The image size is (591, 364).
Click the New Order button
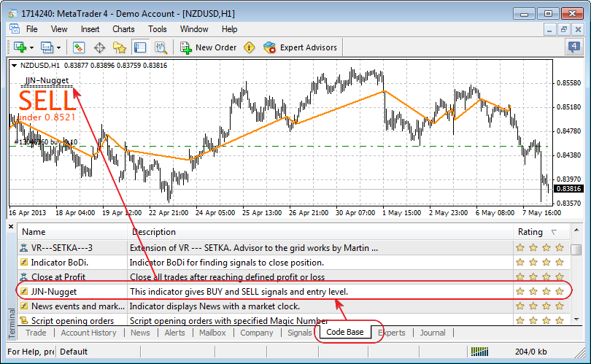click(208, 47)
